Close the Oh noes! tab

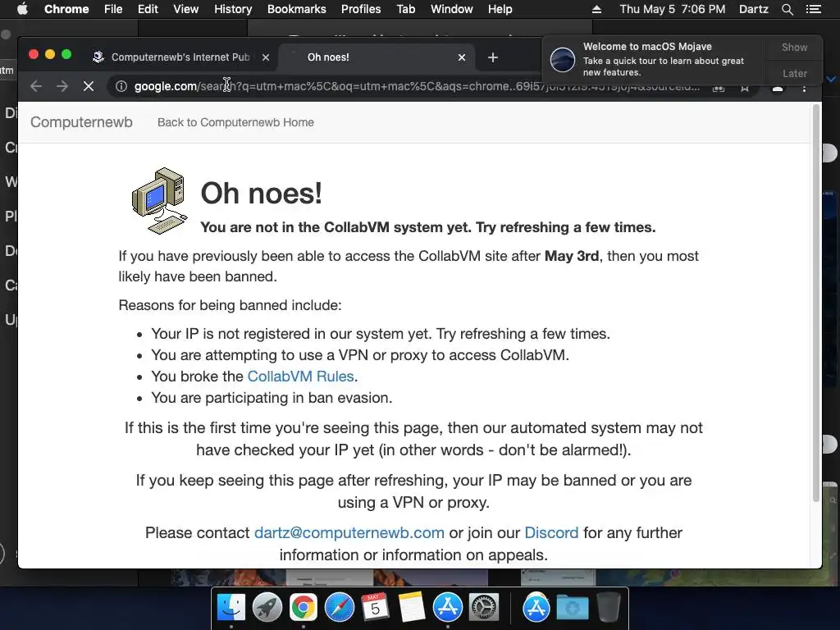(462, 57)
